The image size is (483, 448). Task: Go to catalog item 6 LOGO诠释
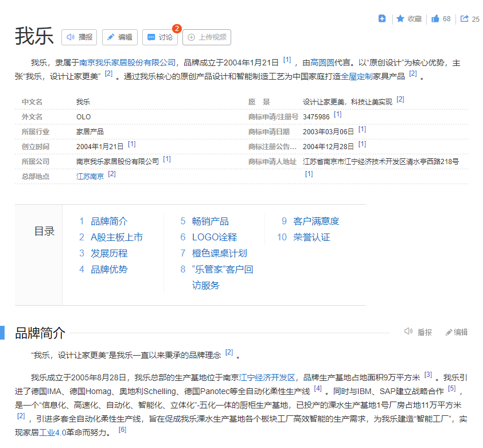[215, 237]
